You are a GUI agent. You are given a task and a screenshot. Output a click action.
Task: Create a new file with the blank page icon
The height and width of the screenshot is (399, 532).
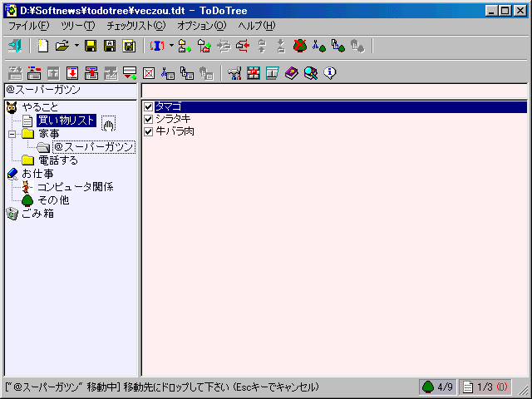(x=42, y=46)
